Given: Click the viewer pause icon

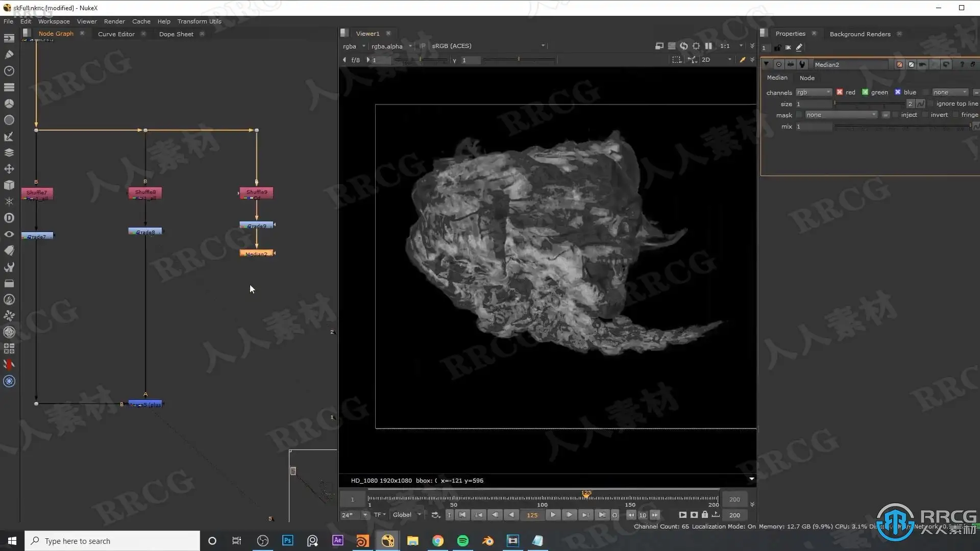Looking at the screenshot, I should 708,46.
